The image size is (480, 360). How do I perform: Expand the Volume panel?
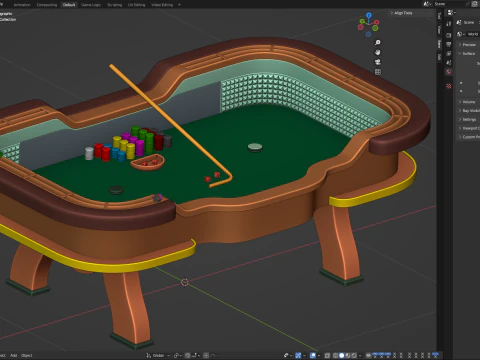click(x=468, y=102)
